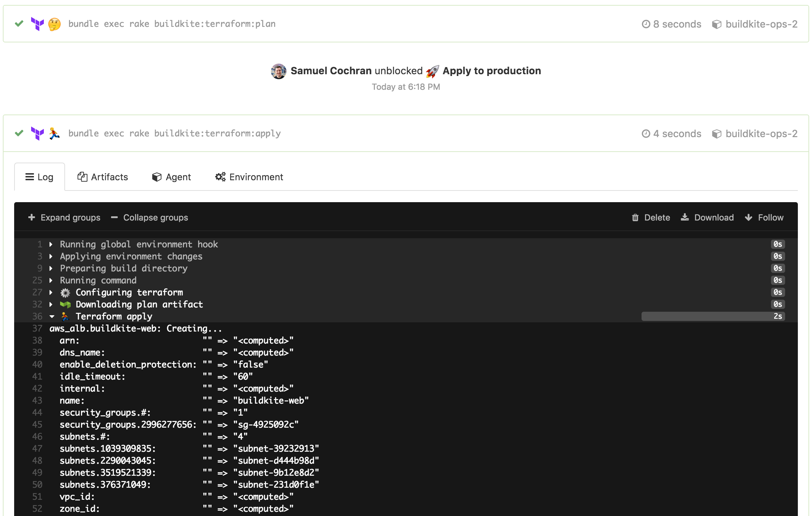The height and width of the screenshot is (516, 812).
Task: Open the Environment tab
Action: pyautogui.click(x=249, y=177)
